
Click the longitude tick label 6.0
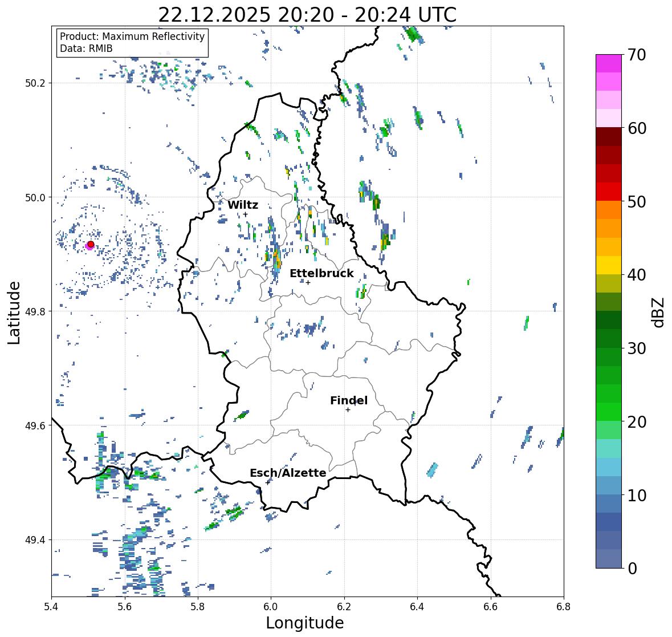[271, 607]
